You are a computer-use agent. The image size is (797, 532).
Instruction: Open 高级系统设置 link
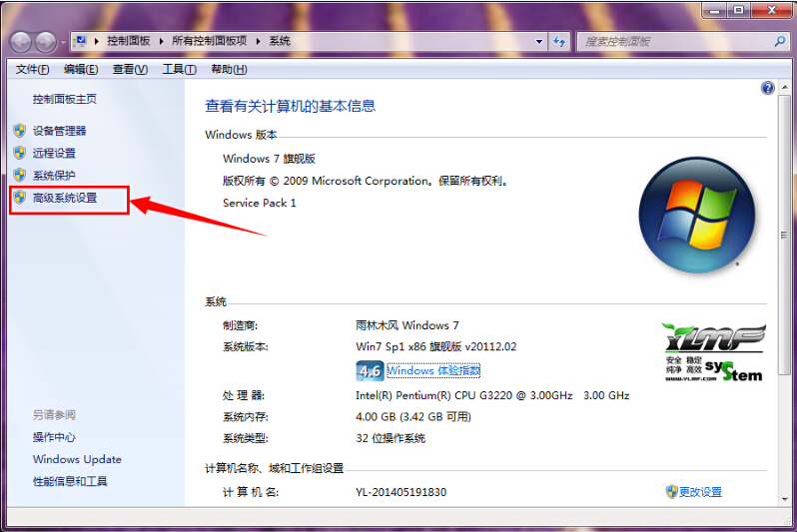(65, 198)
